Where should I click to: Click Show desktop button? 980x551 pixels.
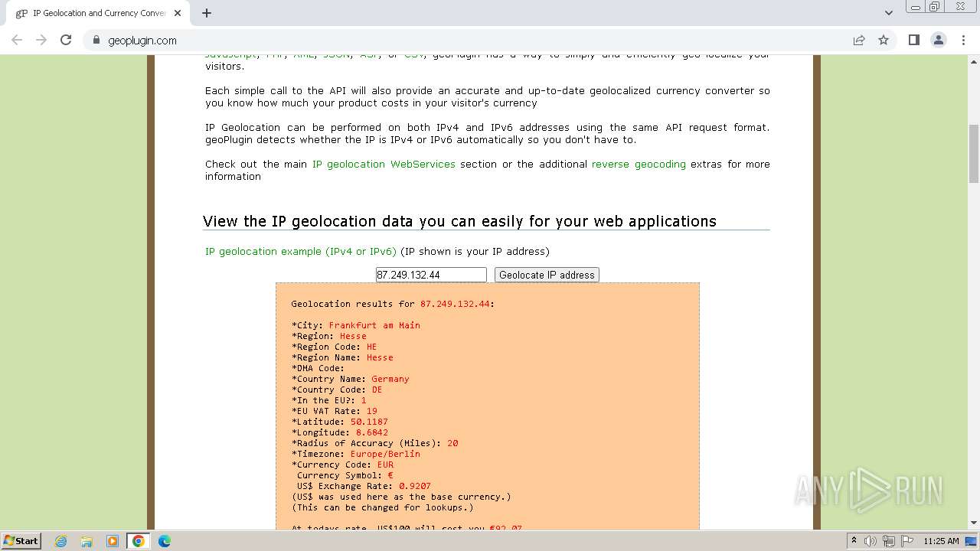[972, 541]
